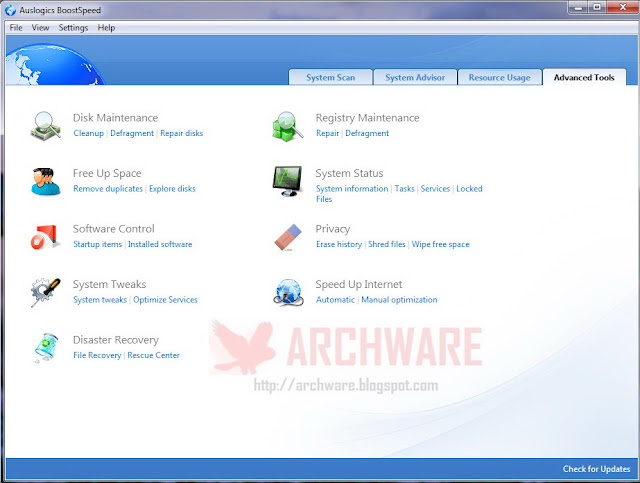Open System information link

coord(352,189)
